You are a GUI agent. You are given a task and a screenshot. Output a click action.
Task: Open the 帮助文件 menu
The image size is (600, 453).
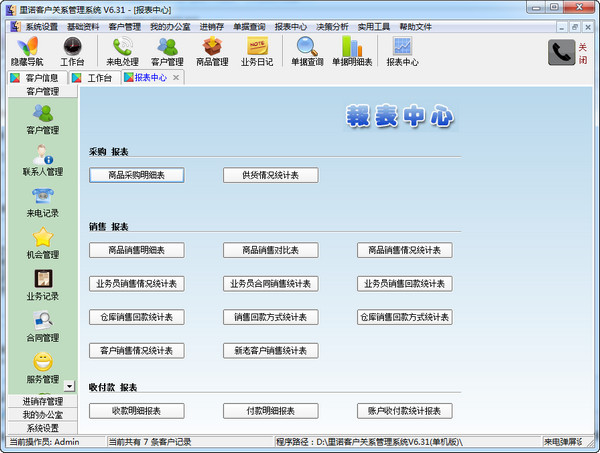415,27
